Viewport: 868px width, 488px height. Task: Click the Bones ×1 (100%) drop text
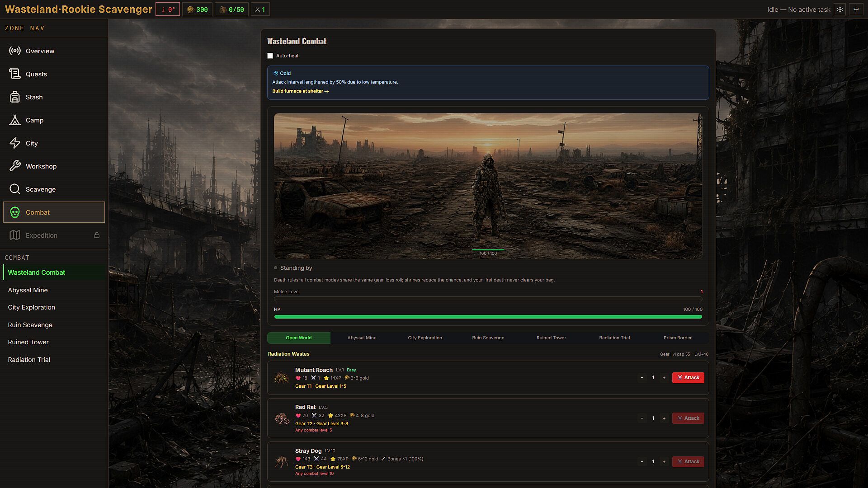405,459
